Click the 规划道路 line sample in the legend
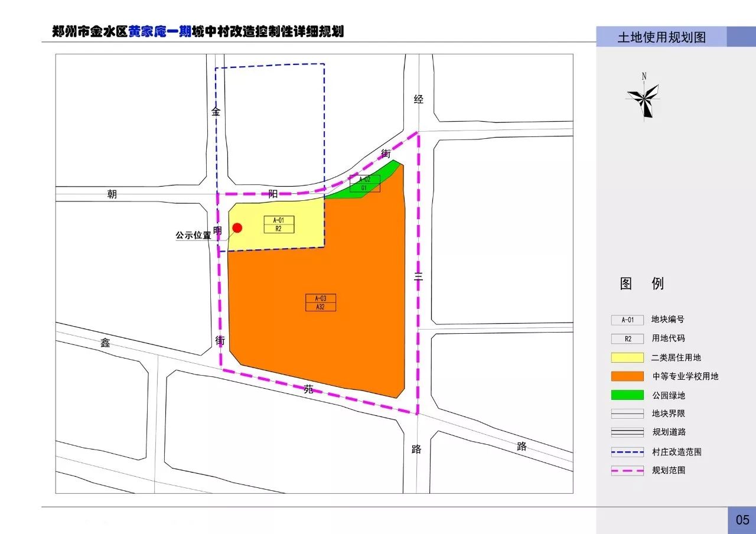756x534 pixels. coord(627,432)
